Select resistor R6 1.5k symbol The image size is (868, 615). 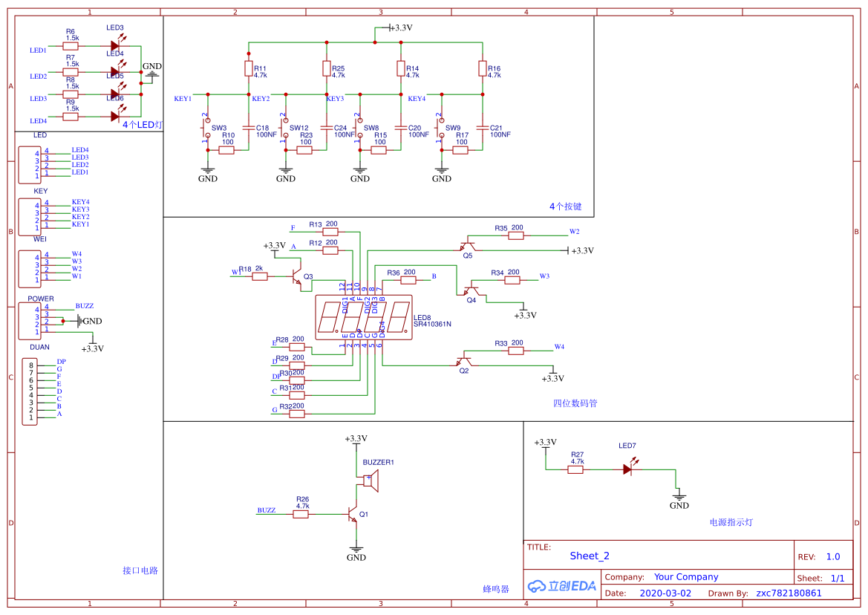pyautogui.click(x=71, y=46)
